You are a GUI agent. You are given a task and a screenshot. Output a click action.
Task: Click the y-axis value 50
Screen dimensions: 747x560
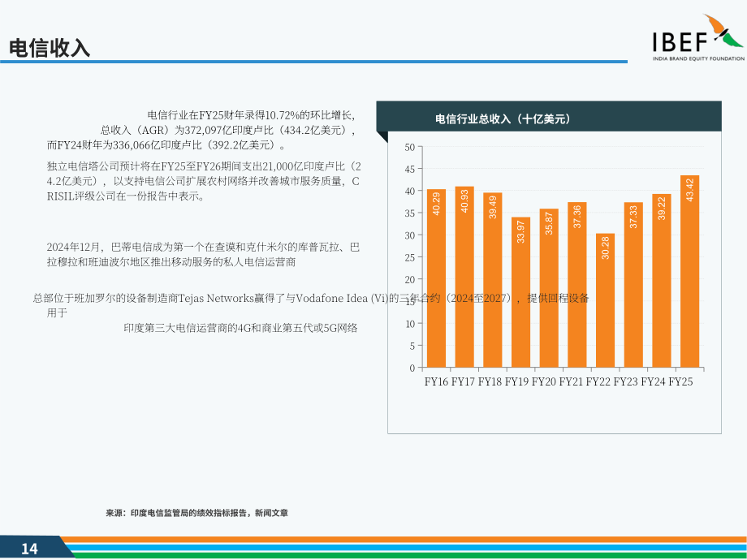(x=410, y=148)
